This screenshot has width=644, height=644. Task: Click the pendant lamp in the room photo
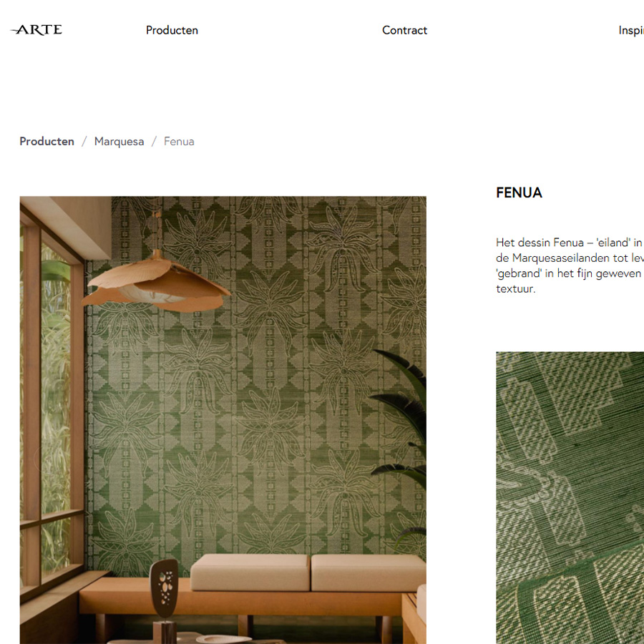[156, 284]
